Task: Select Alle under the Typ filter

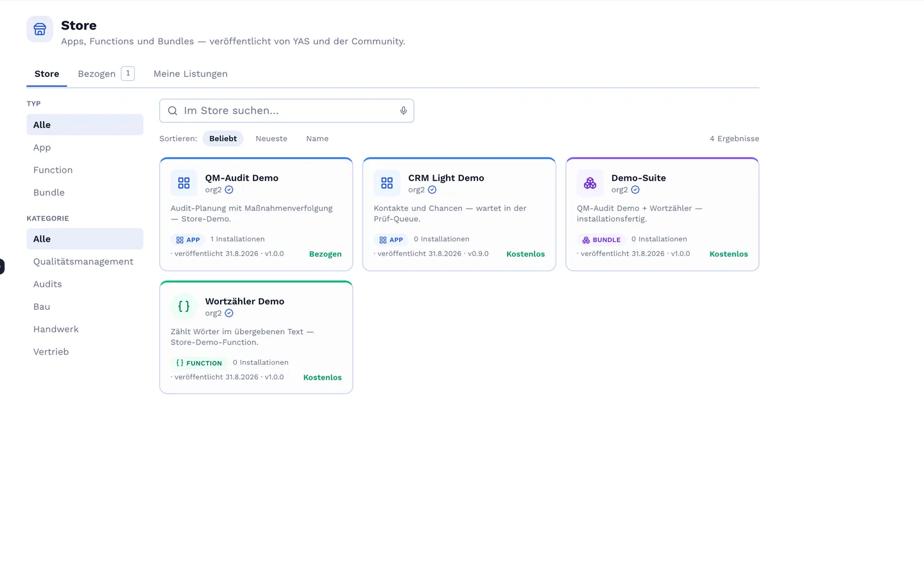Action: click(85, 124)
